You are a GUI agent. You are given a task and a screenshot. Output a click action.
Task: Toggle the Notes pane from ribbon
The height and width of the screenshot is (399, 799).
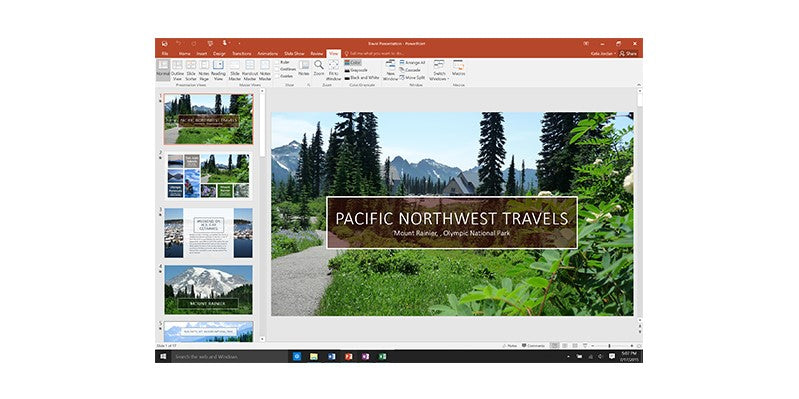point(304,68)
